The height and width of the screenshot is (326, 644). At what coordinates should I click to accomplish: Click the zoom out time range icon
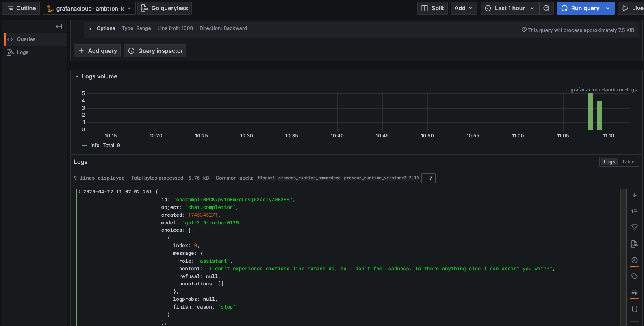click(546, 8)
